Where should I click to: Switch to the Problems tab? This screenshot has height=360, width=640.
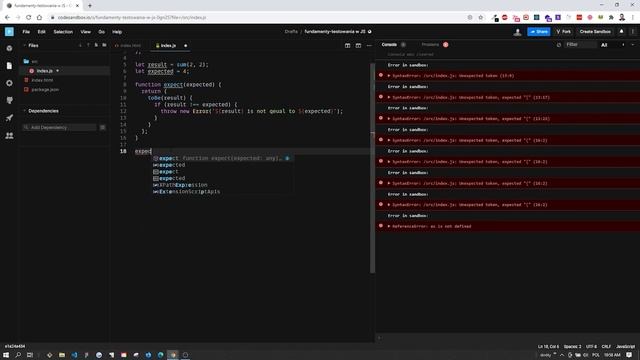click(435, 44)
